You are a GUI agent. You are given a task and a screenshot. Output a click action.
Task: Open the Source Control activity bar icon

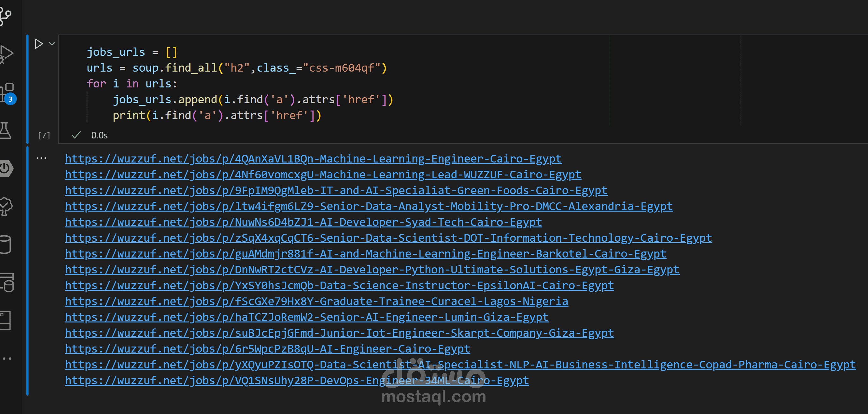(6, 16)
